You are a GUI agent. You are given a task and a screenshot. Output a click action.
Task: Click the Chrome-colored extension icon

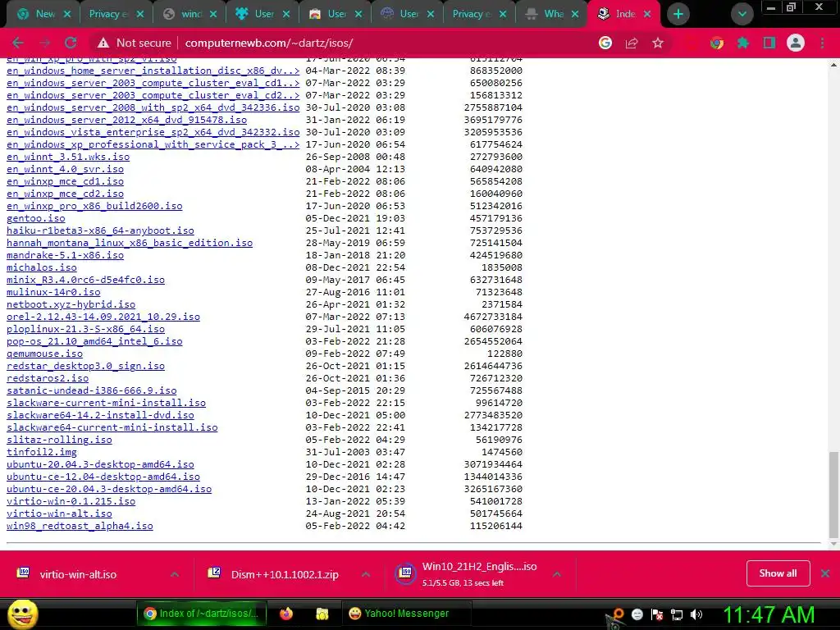point(717,43)
